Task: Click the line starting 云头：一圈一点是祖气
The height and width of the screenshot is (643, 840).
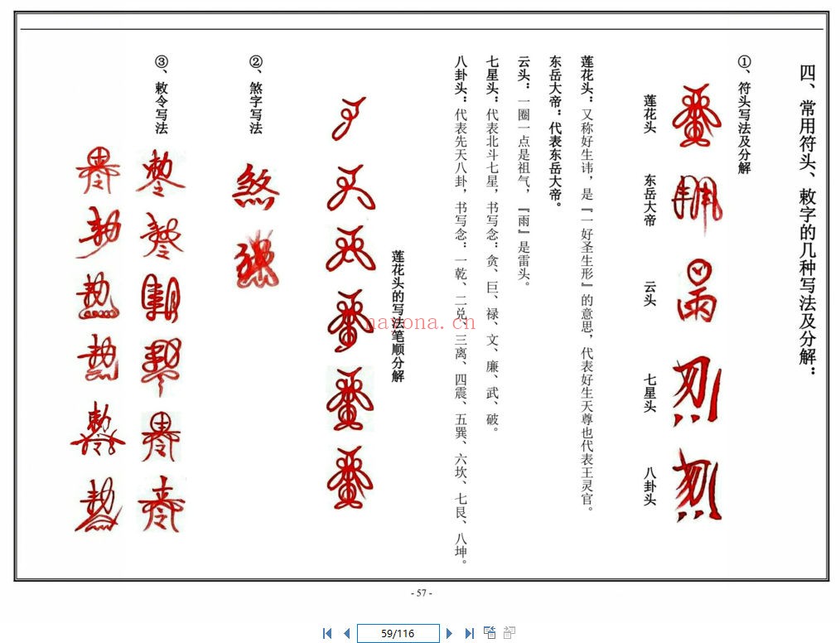Action: [x=524, y=171]
